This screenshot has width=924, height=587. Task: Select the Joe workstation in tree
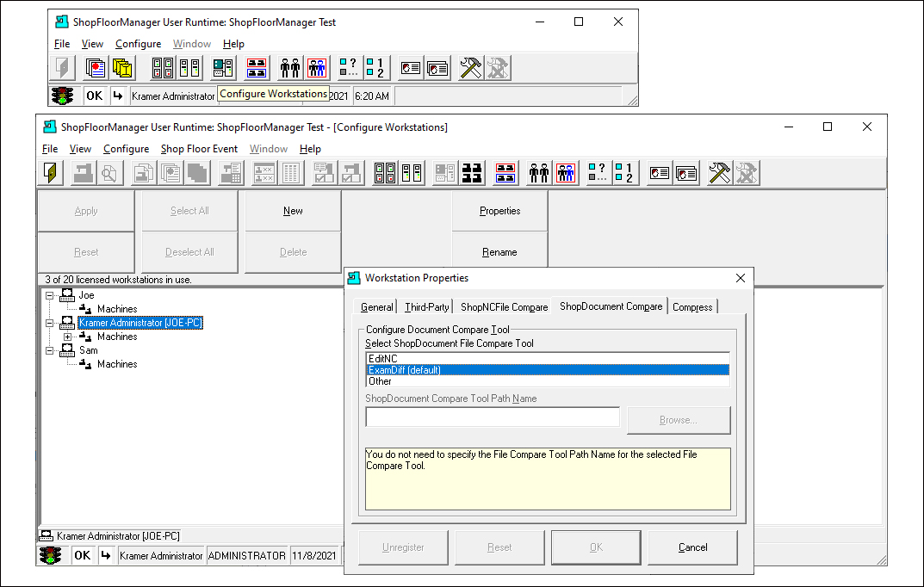pos(87,295)
